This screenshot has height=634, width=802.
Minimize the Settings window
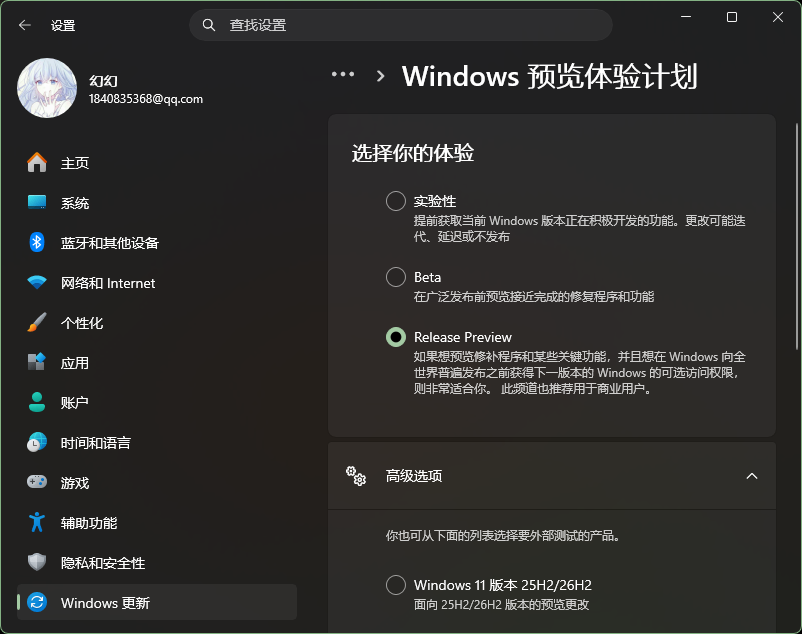tap(686, 17)
